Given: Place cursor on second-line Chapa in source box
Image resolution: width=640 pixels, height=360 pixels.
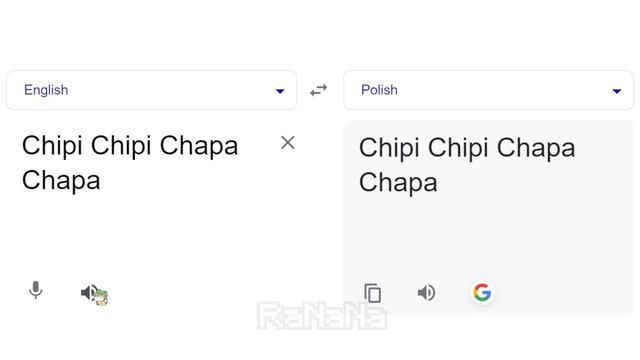Looking at the screenshot, I should point(61,180).
